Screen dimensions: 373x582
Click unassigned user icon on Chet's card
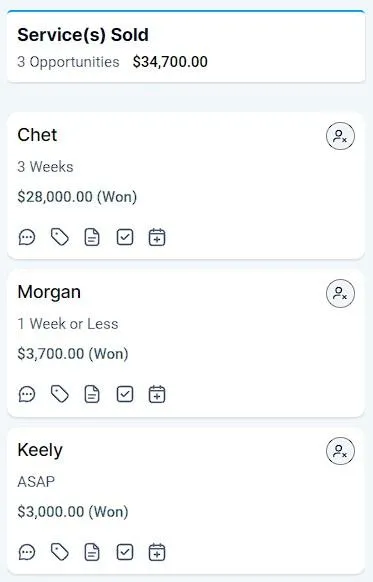click(x=340, y=136)
